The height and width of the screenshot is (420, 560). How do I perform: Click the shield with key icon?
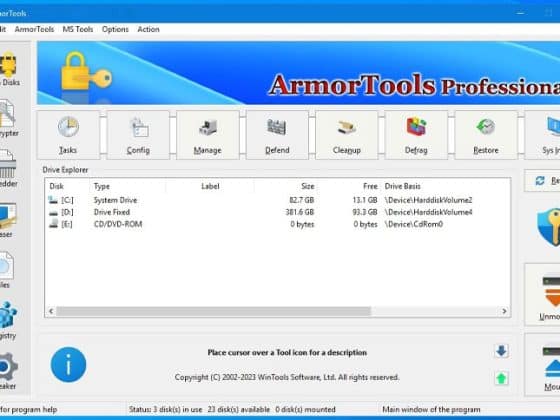click(549, 228)
